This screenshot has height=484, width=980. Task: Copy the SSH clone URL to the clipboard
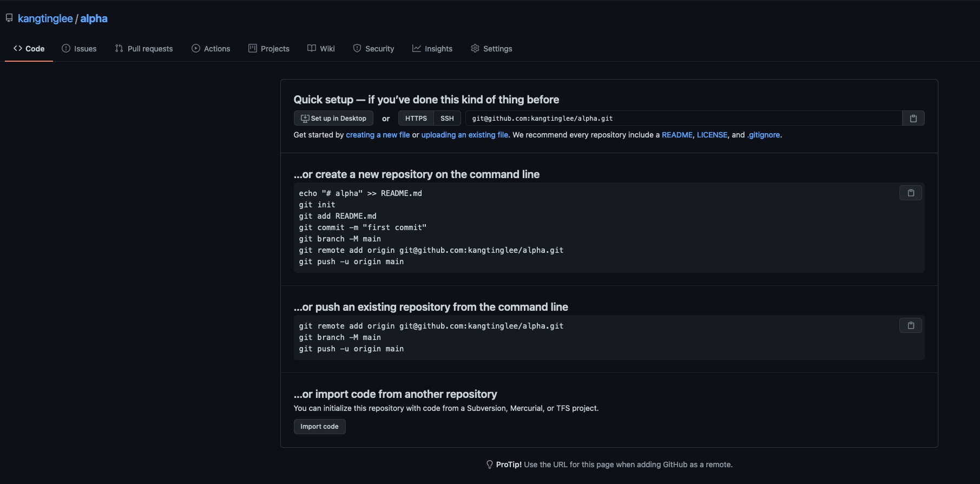coord(913,118)
